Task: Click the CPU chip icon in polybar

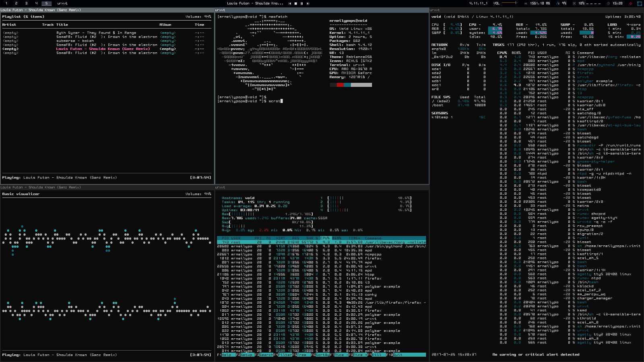Action: point(575,3)
